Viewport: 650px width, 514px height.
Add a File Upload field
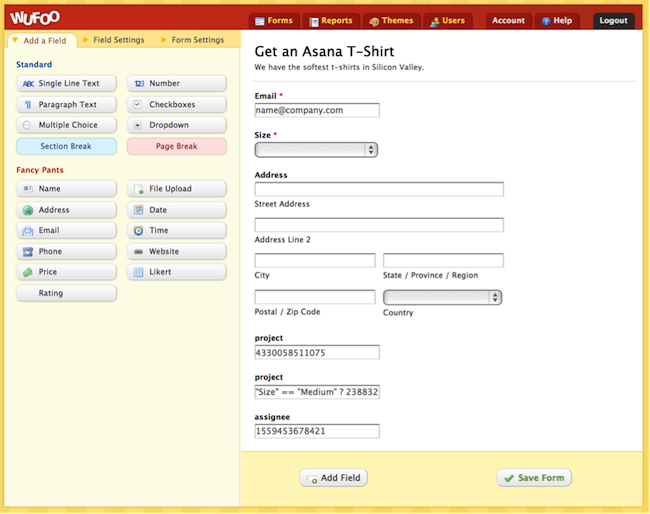pos(177,189)
